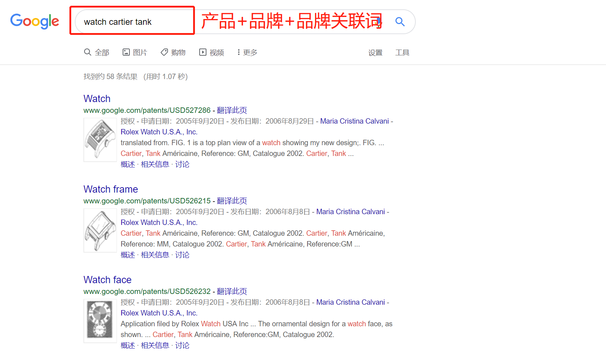Click Maria Cristina Calvani in Watch face result
The height and width of the screenshot is (364, 606).
coord(350,302)
